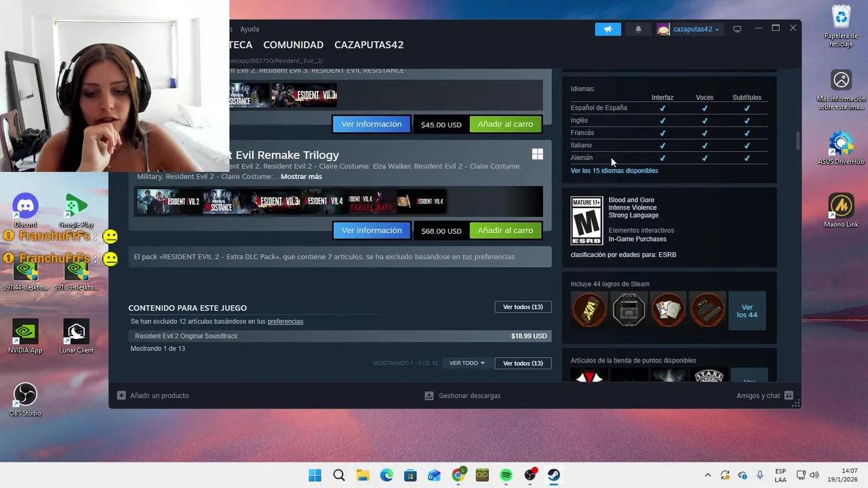Click the Añadir un producto label
868x488 pixels.
point(159,395)
